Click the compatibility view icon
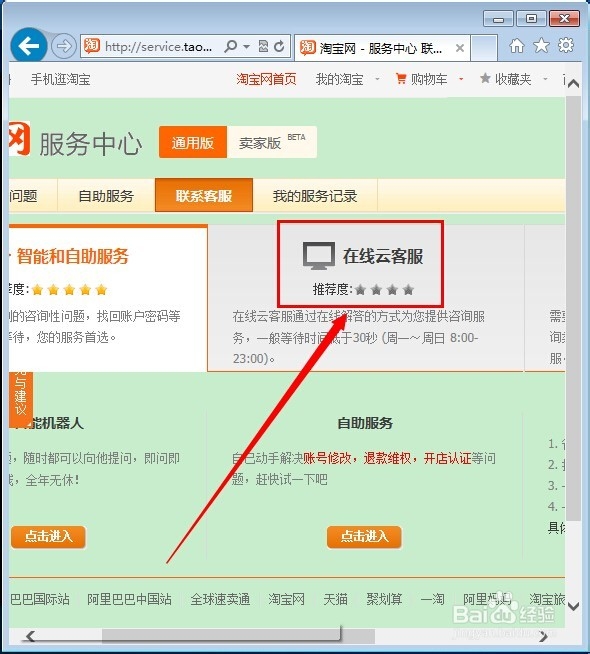Image resolution: width=590 pixels, height=654 pixels. (x=263, y=46)
